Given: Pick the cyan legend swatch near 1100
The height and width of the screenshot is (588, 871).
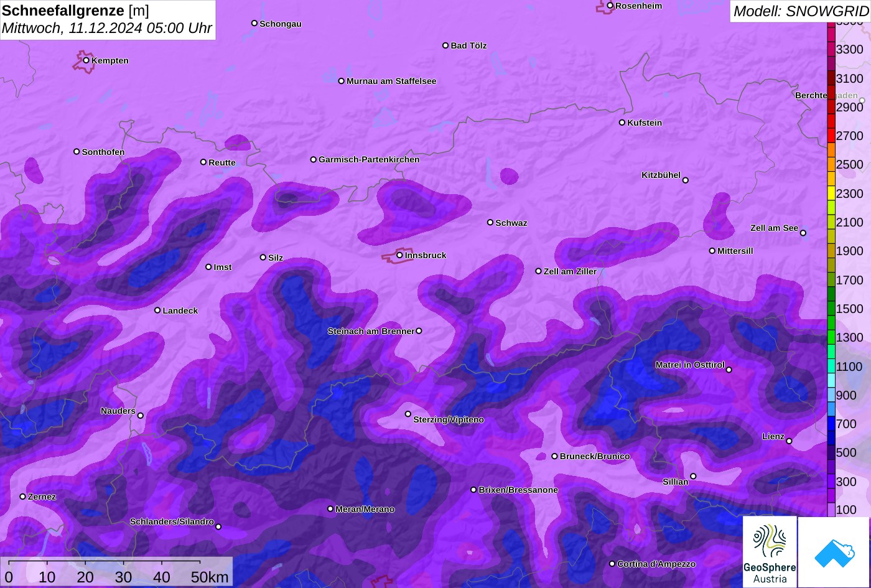Looking at the screenshot, I should click(831, 366).
